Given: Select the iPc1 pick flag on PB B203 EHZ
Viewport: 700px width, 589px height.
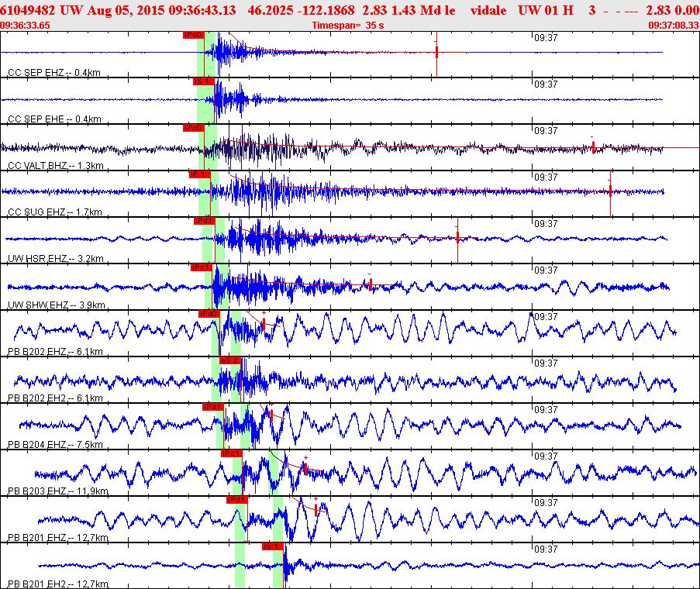Looking at the screenshot, I should (x=231, y=453).
